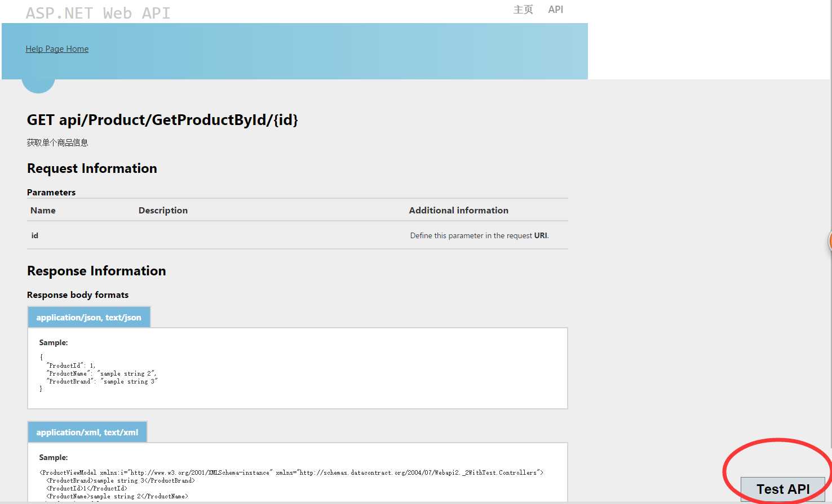Click the Name column header
This screenshot has width=832, height=504.
point(43,210)
